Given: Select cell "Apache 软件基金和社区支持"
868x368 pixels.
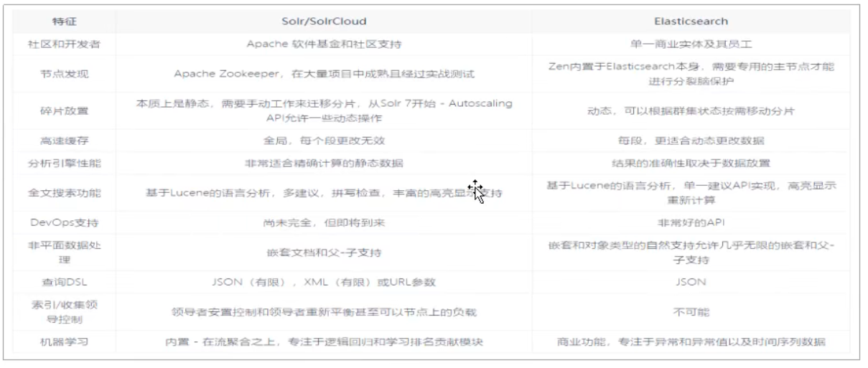Looking at the screenshot, I should pyautogui.click(x=325, y=44).
